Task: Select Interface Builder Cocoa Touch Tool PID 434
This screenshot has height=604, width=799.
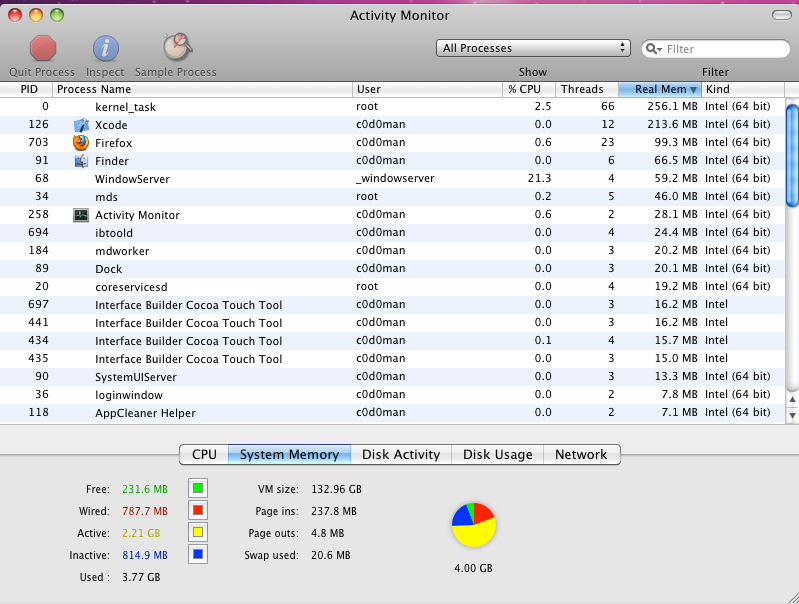Action: click(392, 340)
